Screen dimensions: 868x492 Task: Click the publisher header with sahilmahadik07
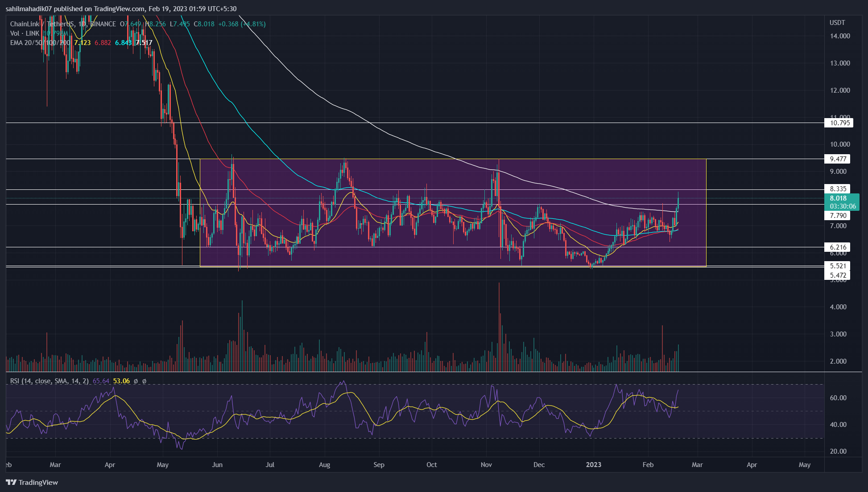pos(121,8)
